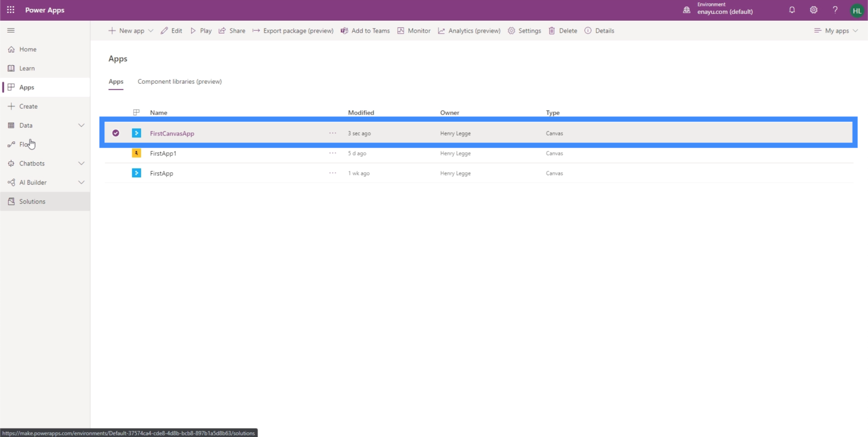This screenshot has height=437, width=868.
Task: Open the FirstCanvasApp link
Action: pyautogui.click(x=172, y=133)
